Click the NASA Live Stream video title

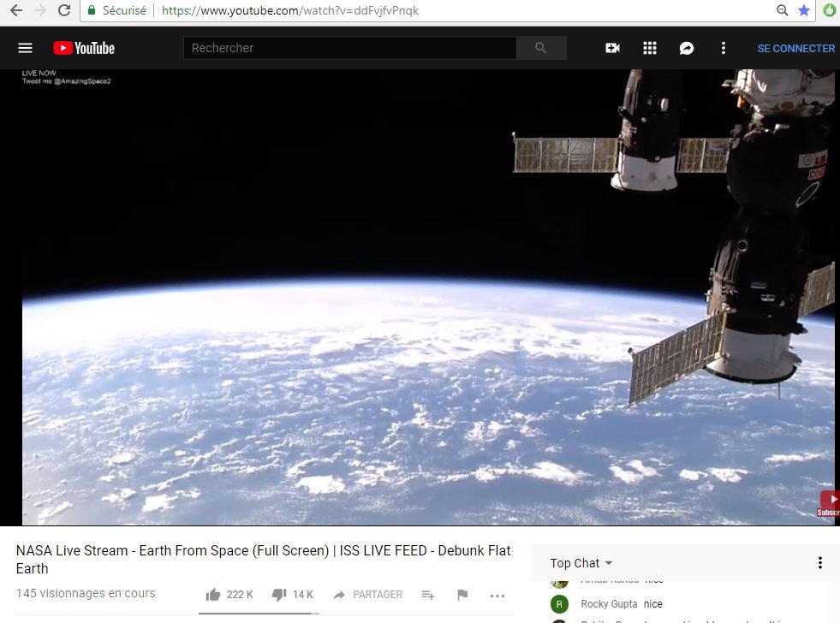263,560
